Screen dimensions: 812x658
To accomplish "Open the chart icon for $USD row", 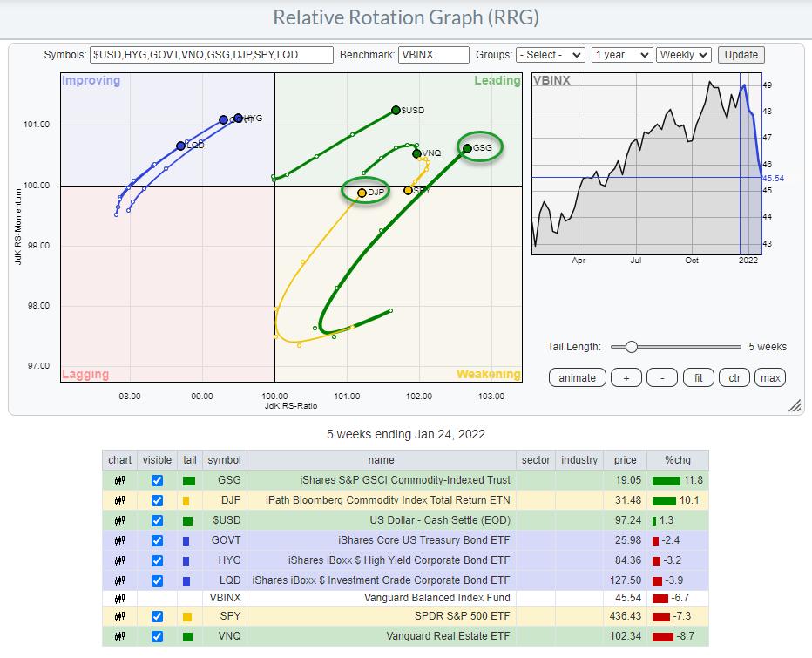I will 119,520.
